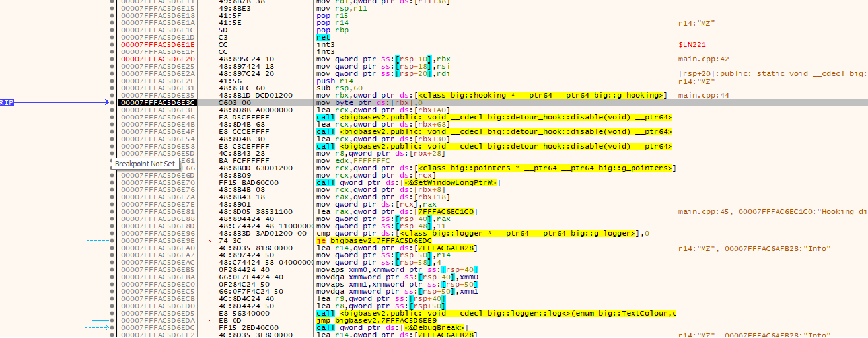Select highlighted address 00007FFAC5D6E3C
This screenshot has width=868, height=338.
[x=158, y=103]
